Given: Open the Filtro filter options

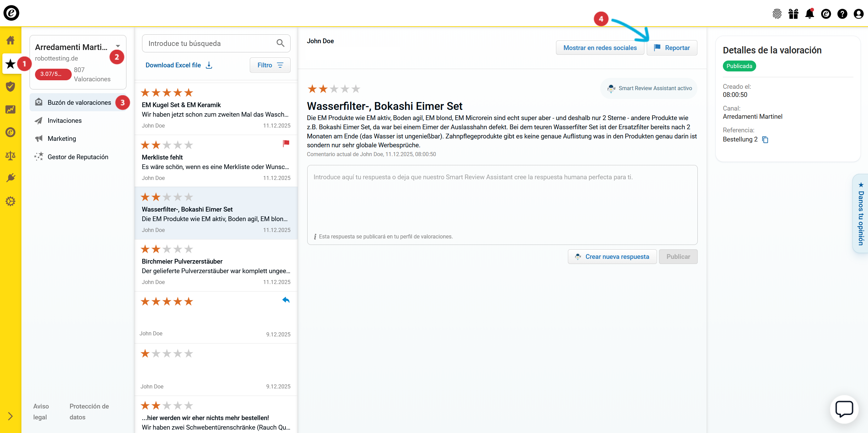Looking at the screenshot, I should coord(270,65).
